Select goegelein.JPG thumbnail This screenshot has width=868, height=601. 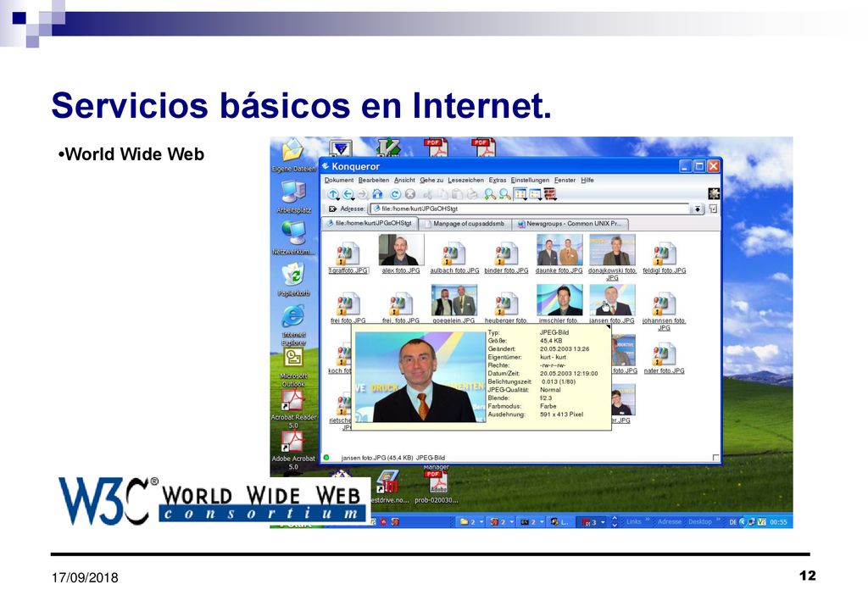coord(454,300)
